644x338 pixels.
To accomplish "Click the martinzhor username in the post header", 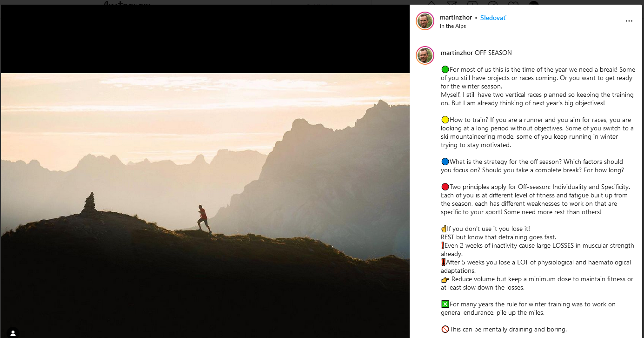I will (456, 18).
